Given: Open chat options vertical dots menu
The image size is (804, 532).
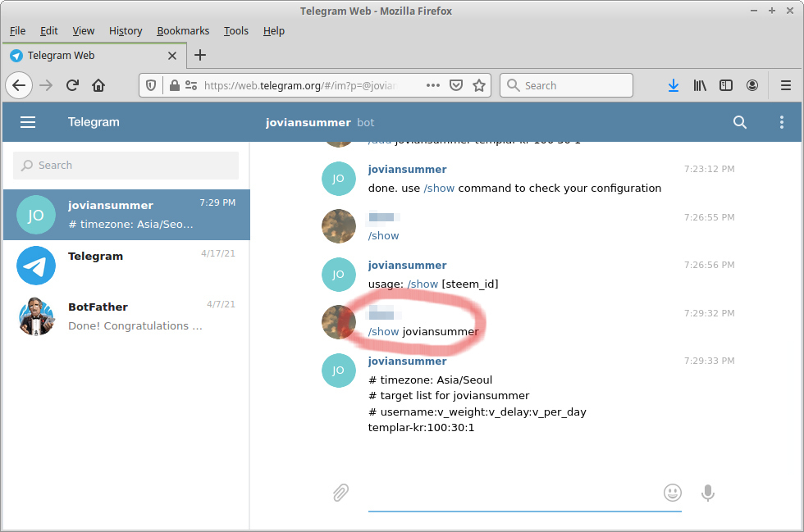Looking at the screenshot, I should click(x=781, y=122).
